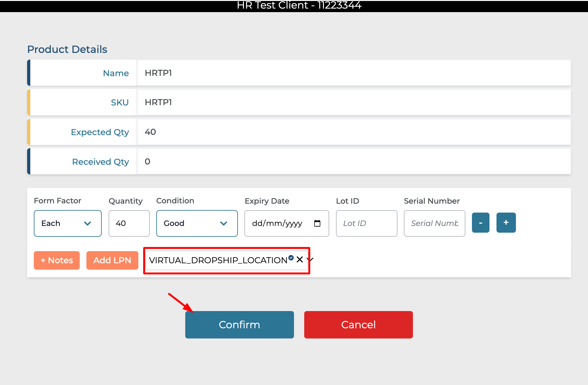Screen dimensions: 588x385
Task: Open the Form Factor dropdown showing Each
Action: (68, 223)
